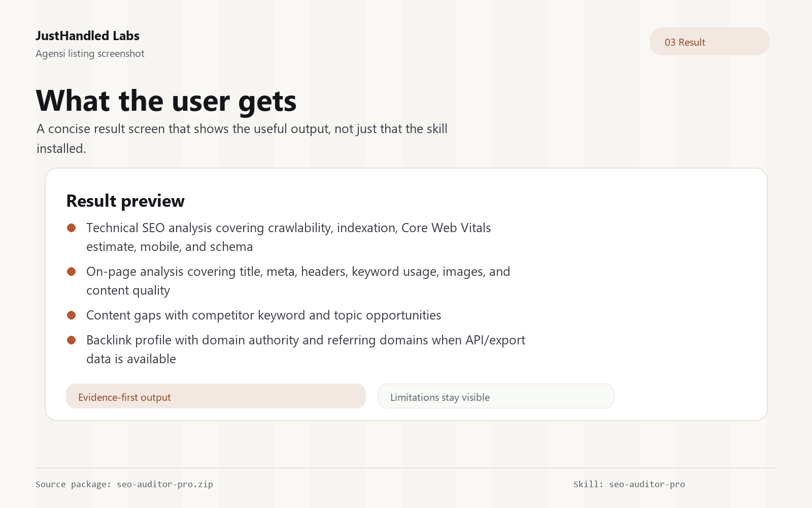Click the Agensi listing screenshot subtitle
Image resolution: width=812 pixels, height=508 pixels.
pyautogui.click(x=90, y=53)
